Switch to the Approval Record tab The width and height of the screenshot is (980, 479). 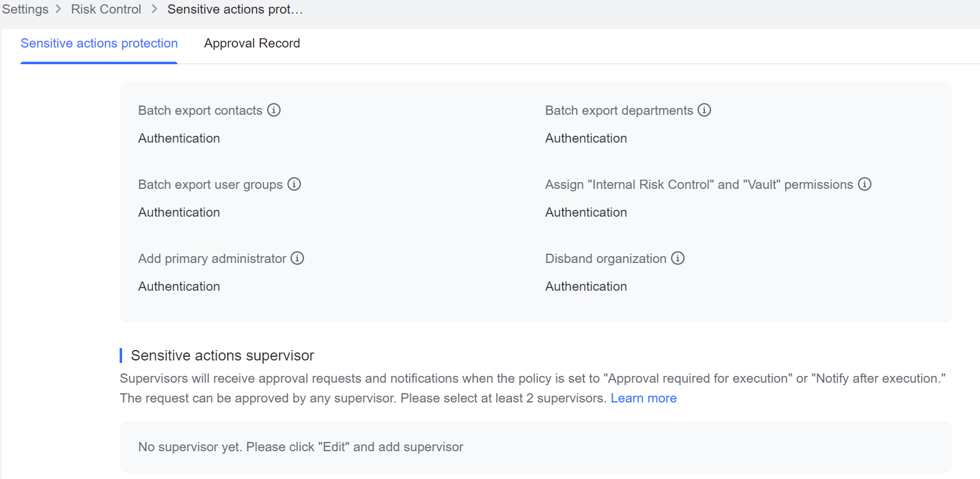tap(252, 43)
